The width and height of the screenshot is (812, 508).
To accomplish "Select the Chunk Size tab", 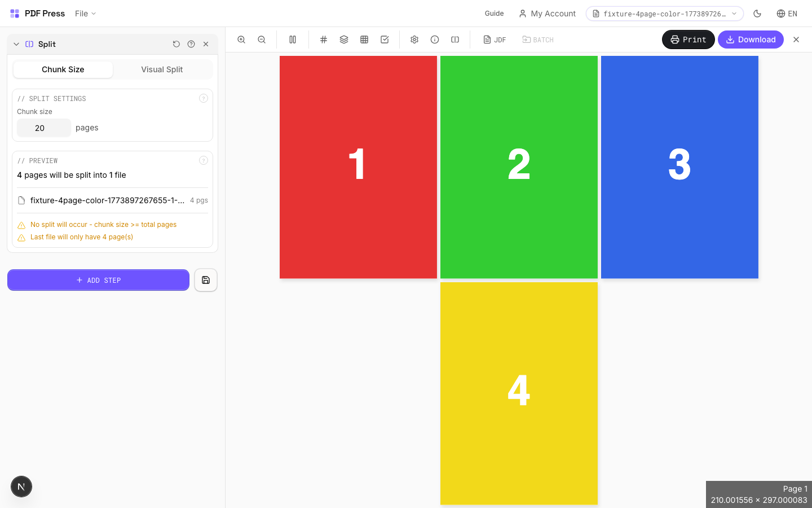I will pyautogui.click(x=63, y=69).
